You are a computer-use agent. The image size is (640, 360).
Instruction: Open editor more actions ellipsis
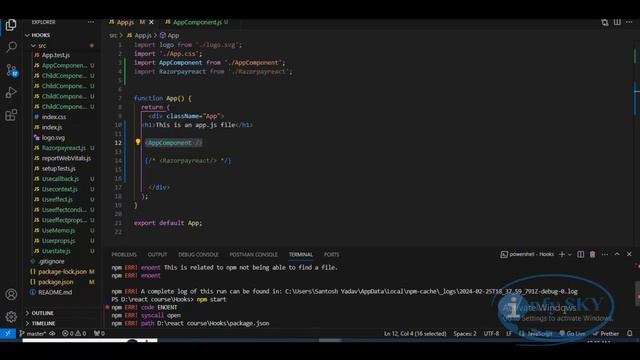click(x=629, y=22)
